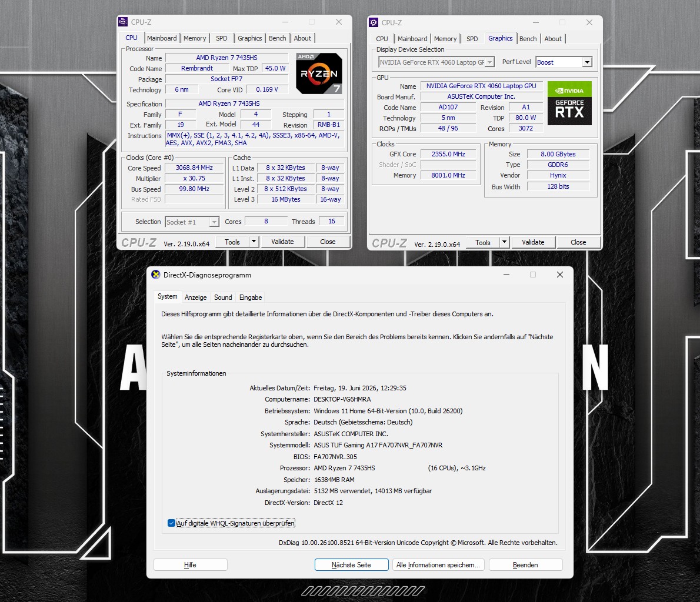Click Validate in left CPU-Z window

click(282, 242)
